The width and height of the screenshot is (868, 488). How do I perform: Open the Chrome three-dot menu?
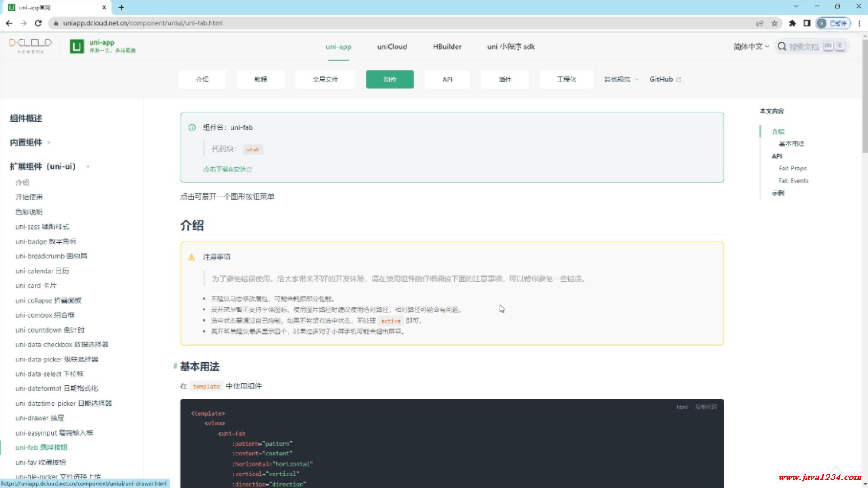coord(859,23)
